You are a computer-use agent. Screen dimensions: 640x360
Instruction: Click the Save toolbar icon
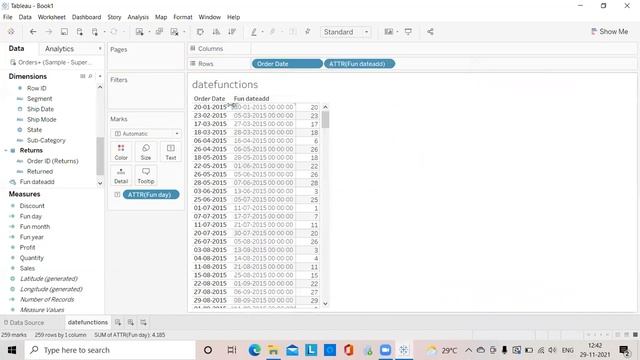(64, 32)
